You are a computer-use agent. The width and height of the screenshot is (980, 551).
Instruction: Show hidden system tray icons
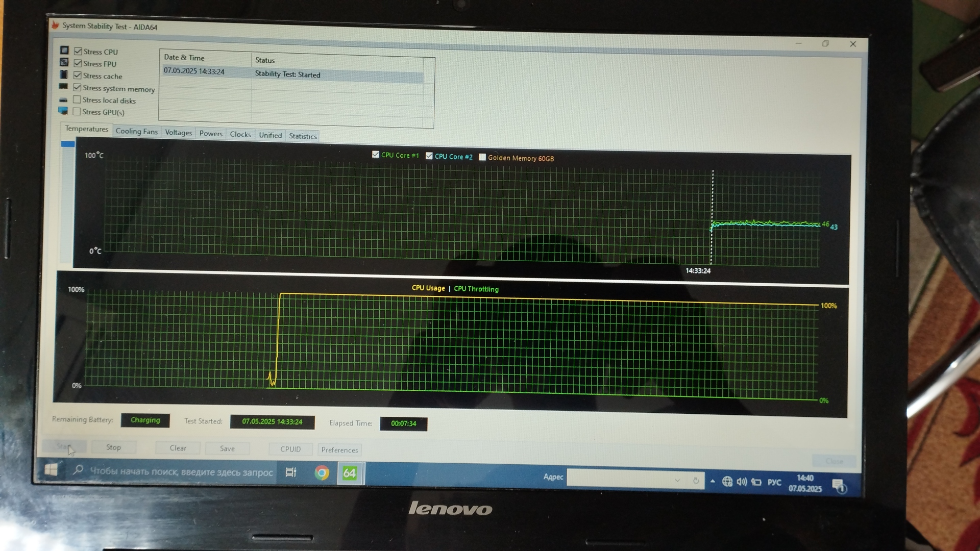pyautogui.click(x=713, y=481)
